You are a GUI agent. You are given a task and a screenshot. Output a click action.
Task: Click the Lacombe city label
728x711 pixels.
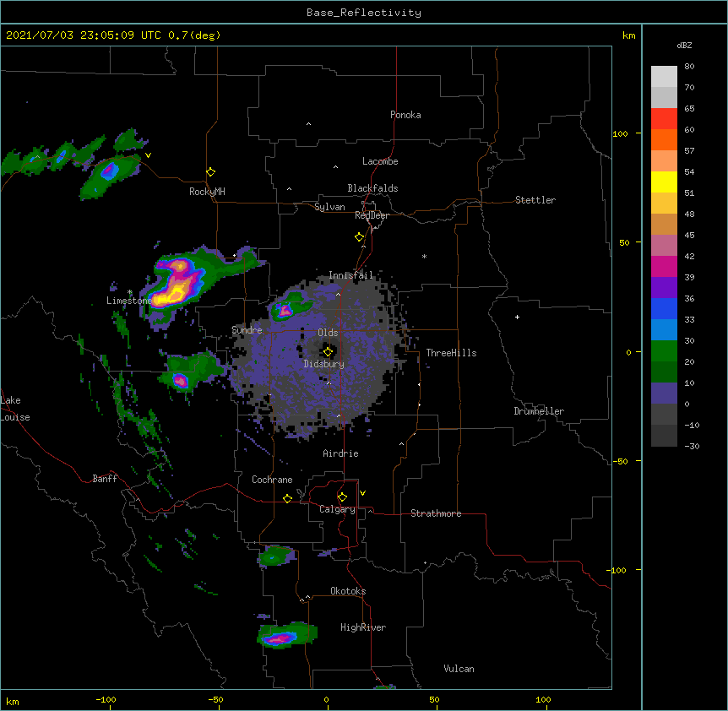click(380, 161)
